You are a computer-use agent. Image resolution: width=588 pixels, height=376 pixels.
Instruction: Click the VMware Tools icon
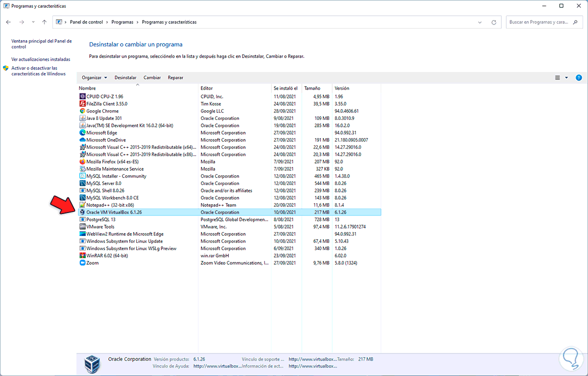[x=82, y=227]
